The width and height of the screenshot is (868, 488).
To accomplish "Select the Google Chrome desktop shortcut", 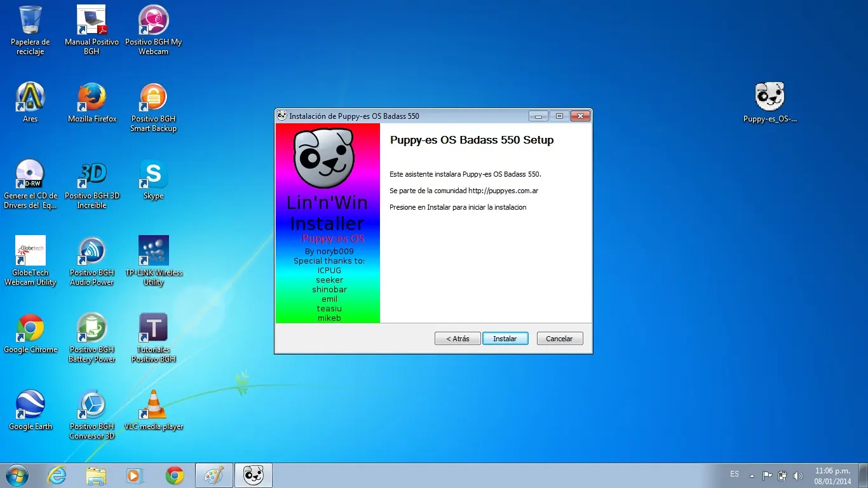I will coord(30,333).
